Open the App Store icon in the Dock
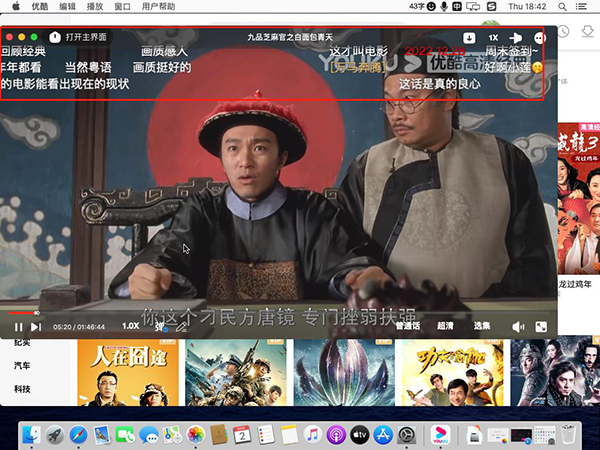The height and width of the screenshot is (450, 600). pyautogui.click(x=383, y=434)
